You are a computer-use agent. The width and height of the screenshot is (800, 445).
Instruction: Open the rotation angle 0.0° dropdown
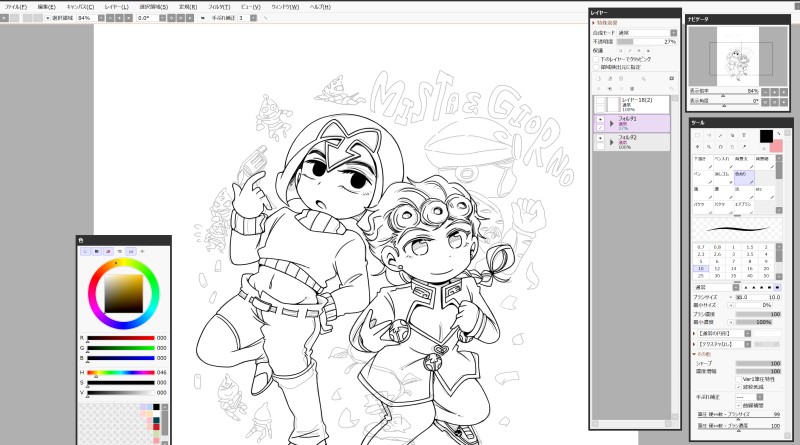pyautogui.click(x=162, y=18)
